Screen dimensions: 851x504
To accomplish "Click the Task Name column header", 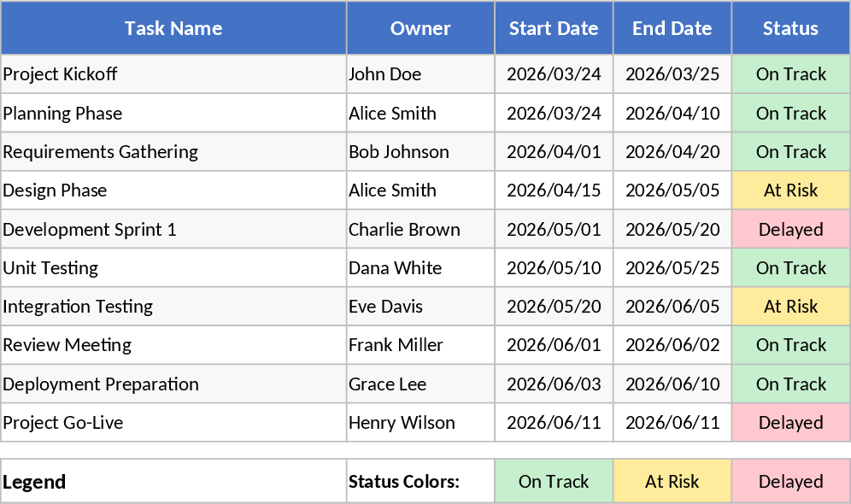I will tap(173, 28).
